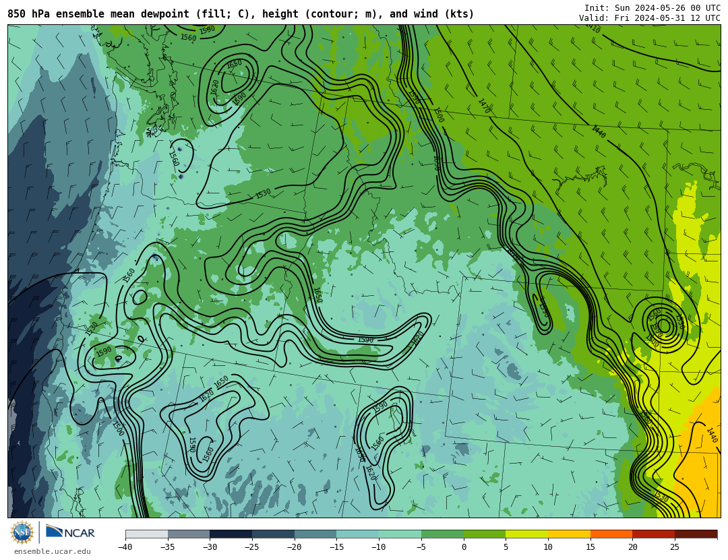The width and height of the screenshot is (728, 560).
Task: Pick the 5 to 10 yellow-green colorbar swatch
Action: (x=527, y=534)
